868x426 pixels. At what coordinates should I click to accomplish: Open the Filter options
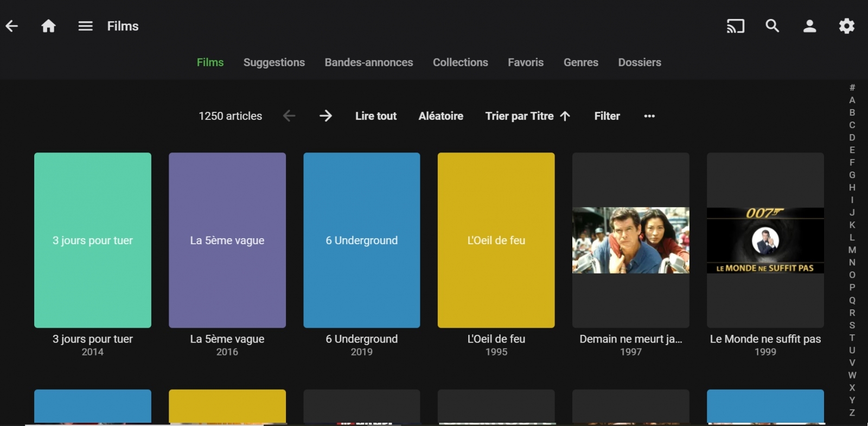coord(607,116)
